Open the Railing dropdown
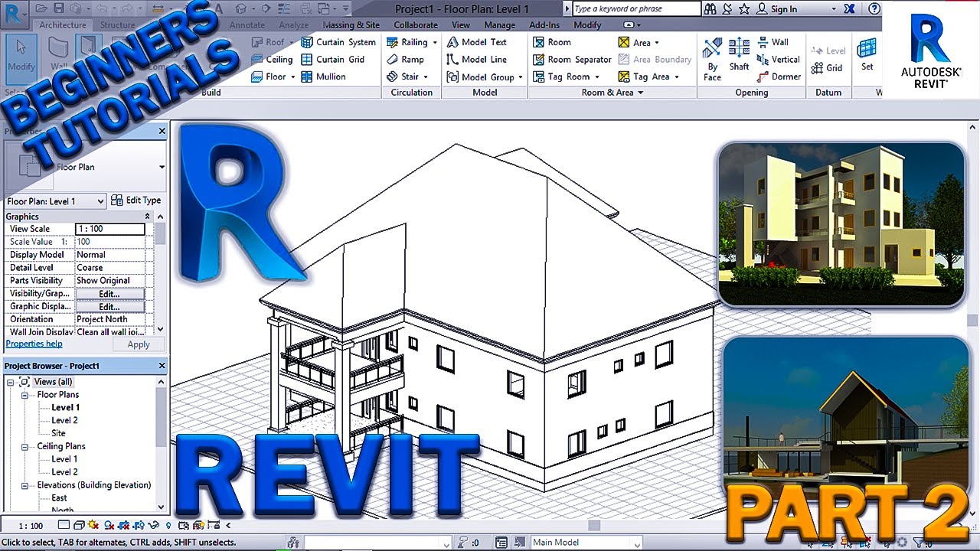The height and width of the screenshot is (551, 980). click(x=434, y=43)
